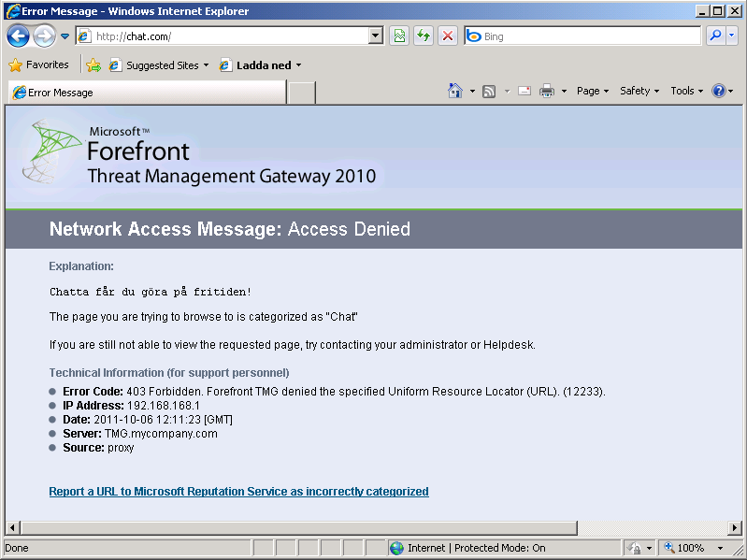
Task: Open the Safety menu
Action: click(639, 91)
